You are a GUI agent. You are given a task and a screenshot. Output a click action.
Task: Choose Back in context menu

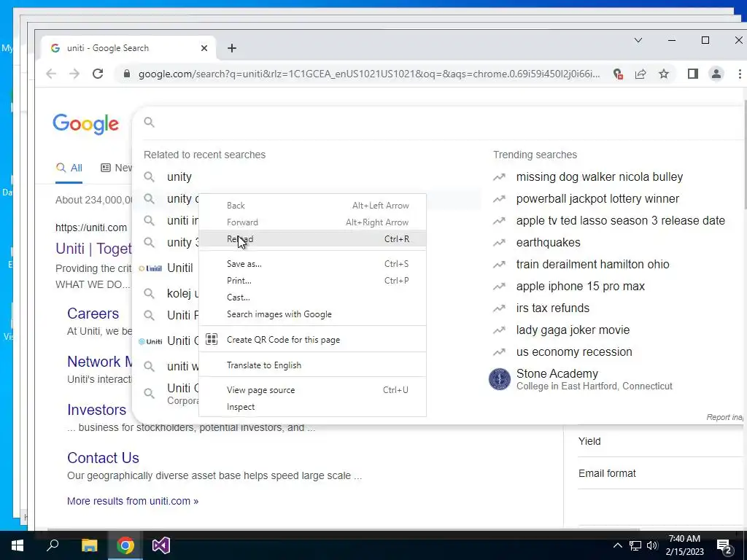(x=312, y=205)
